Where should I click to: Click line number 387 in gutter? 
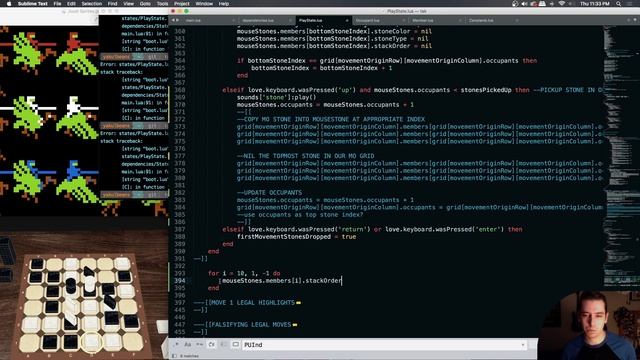click(180, 229)
